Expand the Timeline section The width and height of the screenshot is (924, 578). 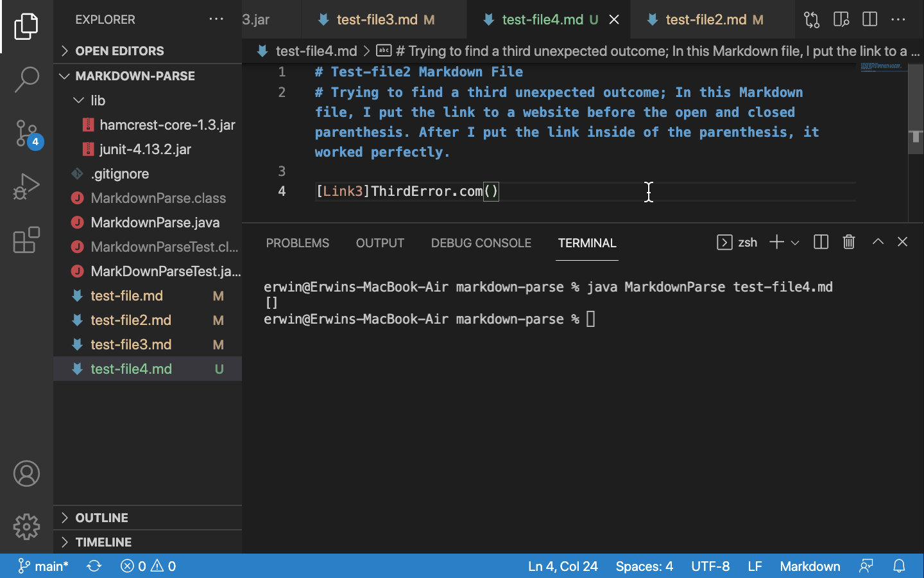click(148, 542)
